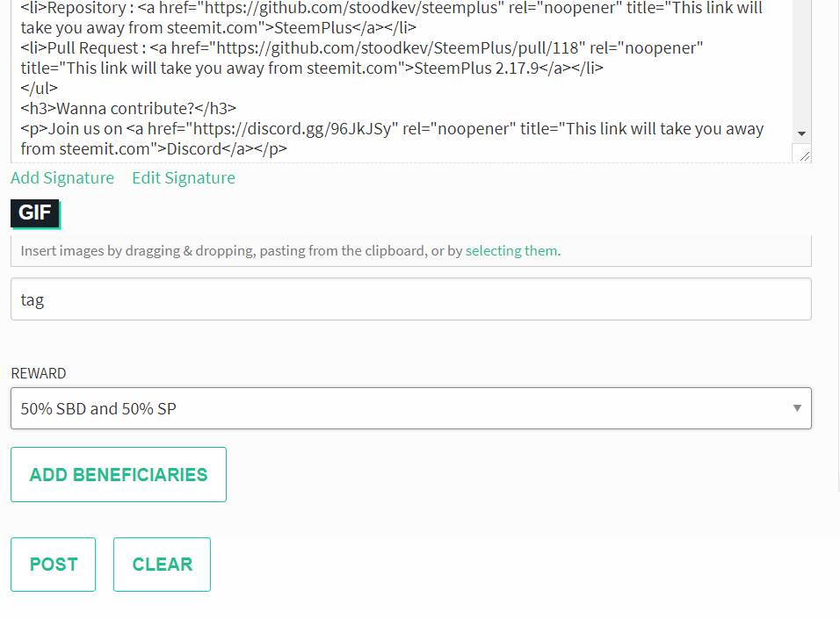This screenshot has height=619, width=840.
Task: Click the ADD BENEFICIARIES button
Action: (x=119, y=474)
